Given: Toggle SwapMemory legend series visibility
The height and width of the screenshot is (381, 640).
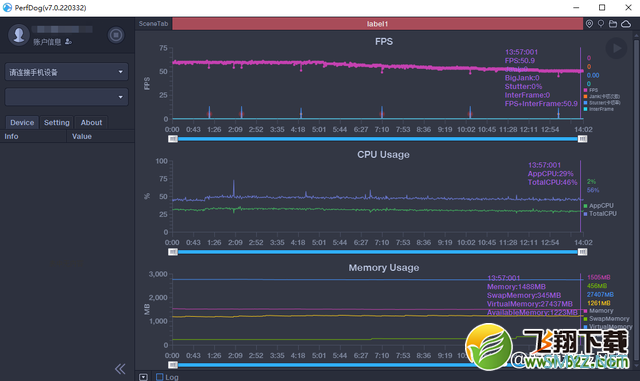Looking at the screenshot, I should (607, 319).
